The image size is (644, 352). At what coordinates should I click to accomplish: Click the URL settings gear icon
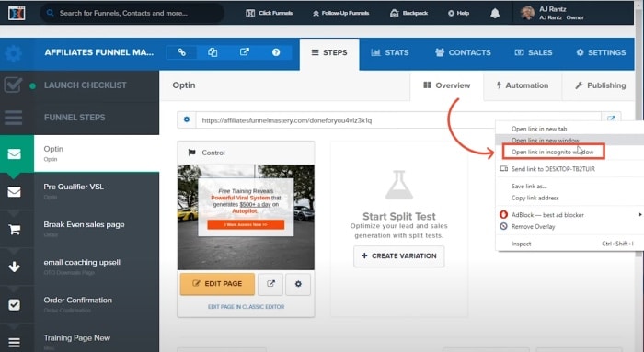pyautogui.click(x=187, y=119)
